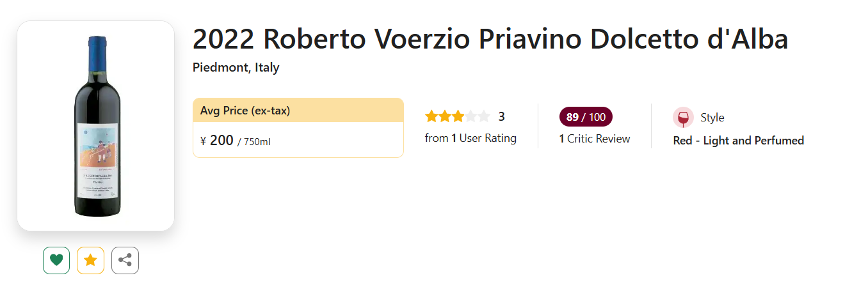Click the Roberto Voerzio Priavino wine title
This screenshot has width=868, height=287.
(x=490, y=40)
